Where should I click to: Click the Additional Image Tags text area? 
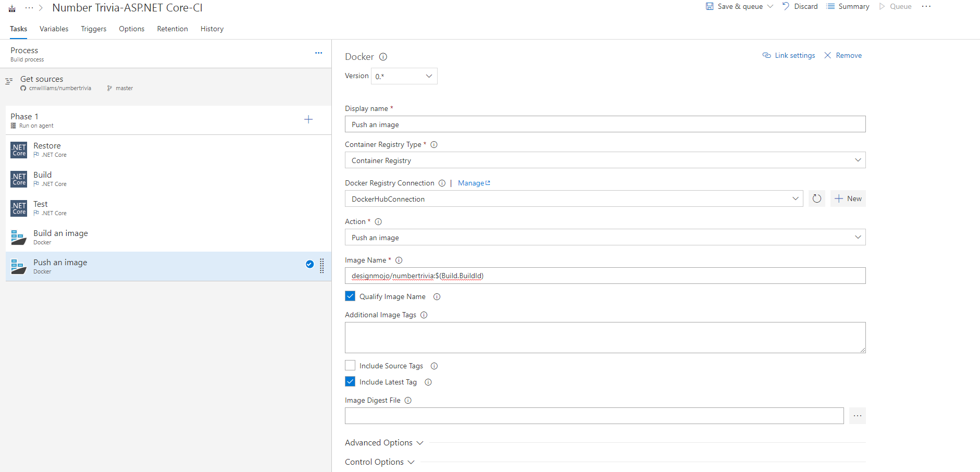tap(604, 338)
